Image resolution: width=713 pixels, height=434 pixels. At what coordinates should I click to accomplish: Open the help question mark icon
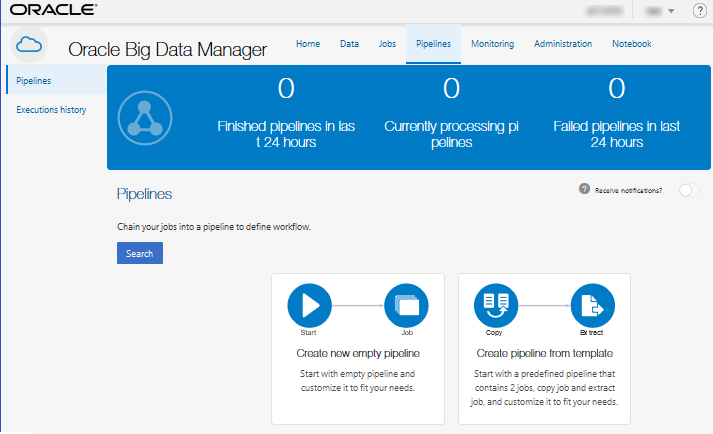tap(700, 10)
